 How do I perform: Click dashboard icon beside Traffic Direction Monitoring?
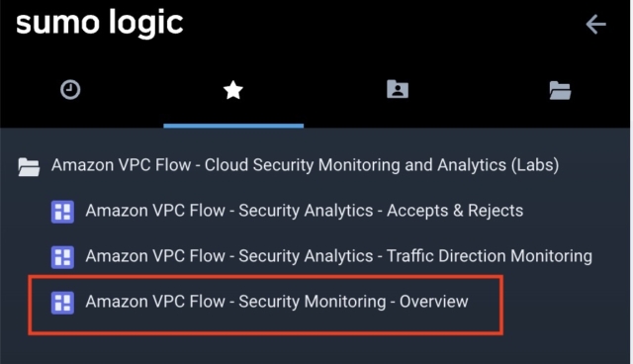[62, 257]
